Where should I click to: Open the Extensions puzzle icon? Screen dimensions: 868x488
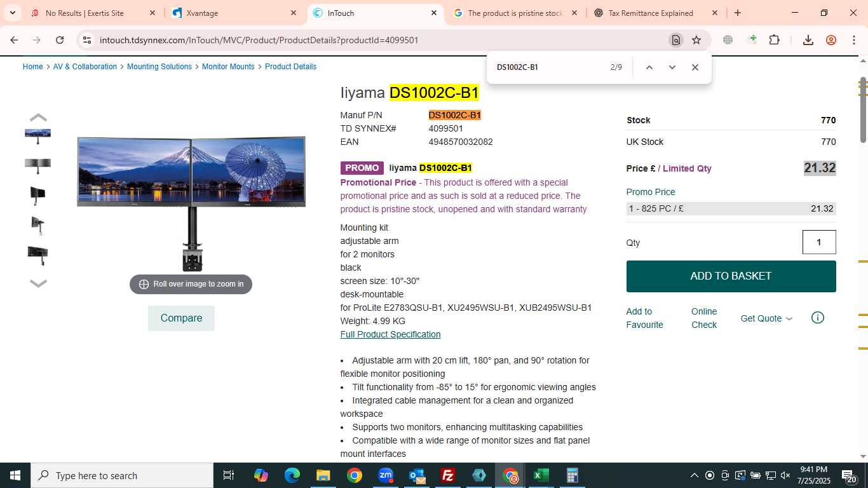[774, 40]
